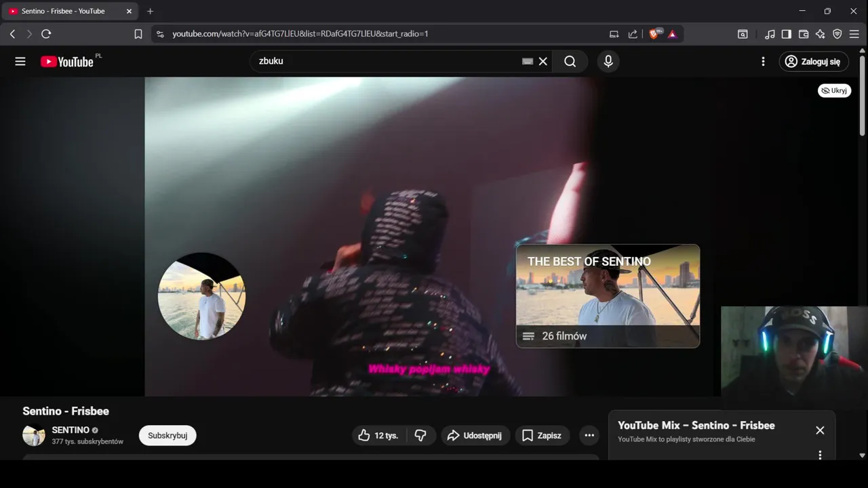Viewport: 868px width, 488px height.
Task: Open more actions three-dot button under video
Action: [x=589, y=435]
